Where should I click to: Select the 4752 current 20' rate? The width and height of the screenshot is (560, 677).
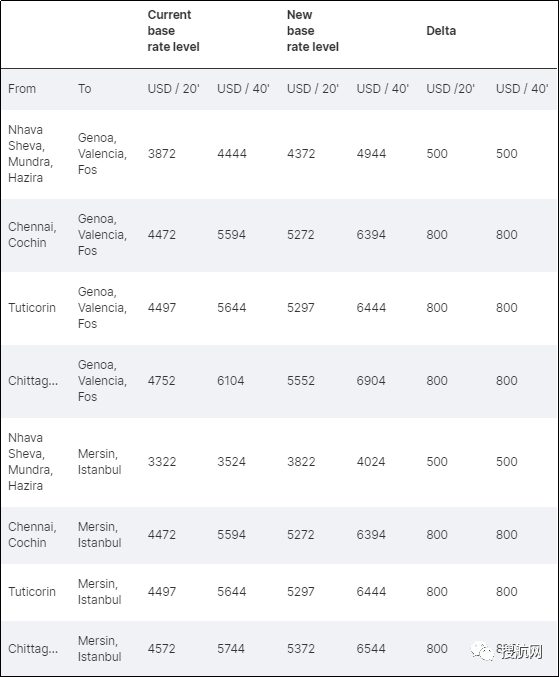(x=161, y=381)
